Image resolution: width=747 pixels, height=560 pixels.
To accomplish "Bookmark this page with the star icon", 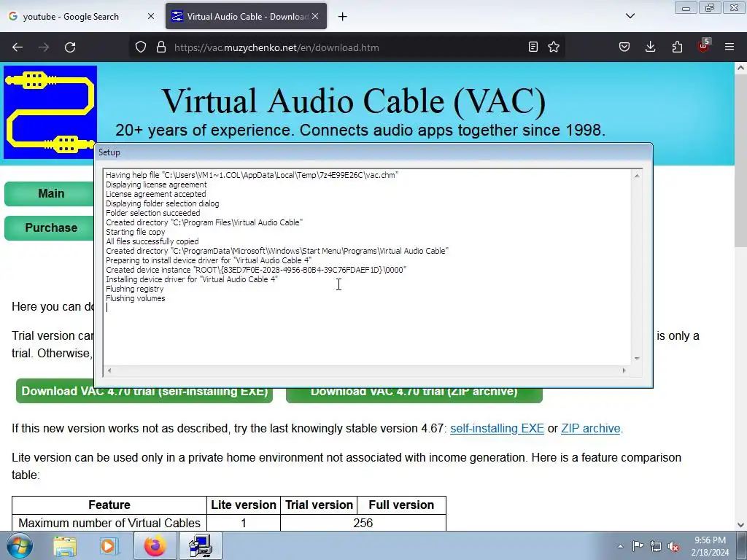I will click(554, 47).
